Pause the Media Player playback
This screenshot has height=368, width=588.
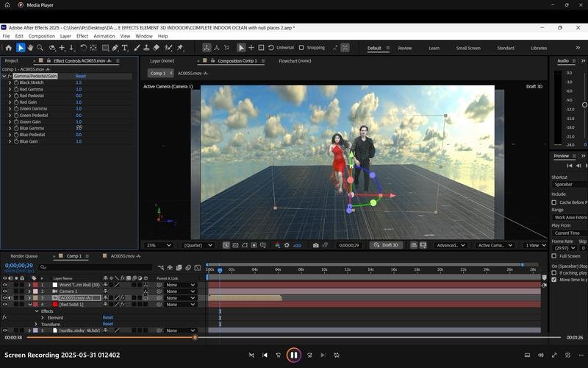[293, 355]
